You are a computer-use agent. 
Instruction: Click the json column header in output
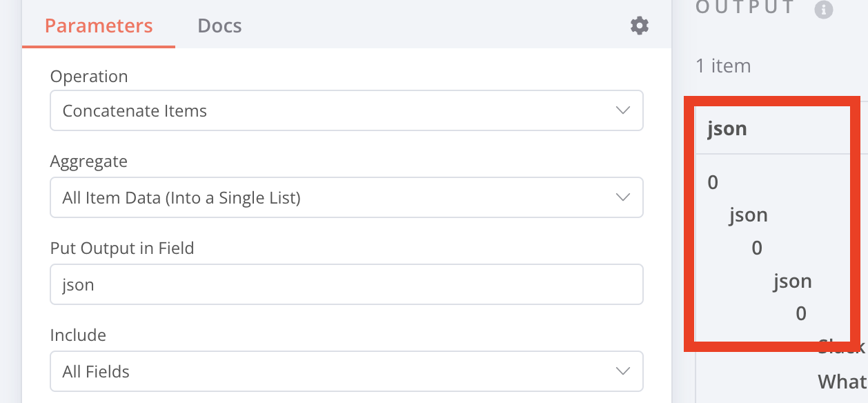pos(727,128)
